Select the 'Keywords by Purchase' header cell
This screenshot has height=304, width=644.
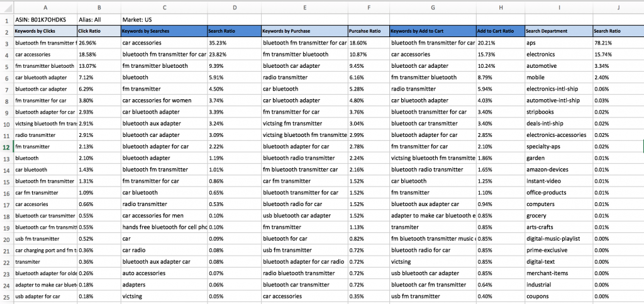tap(305, 31)
